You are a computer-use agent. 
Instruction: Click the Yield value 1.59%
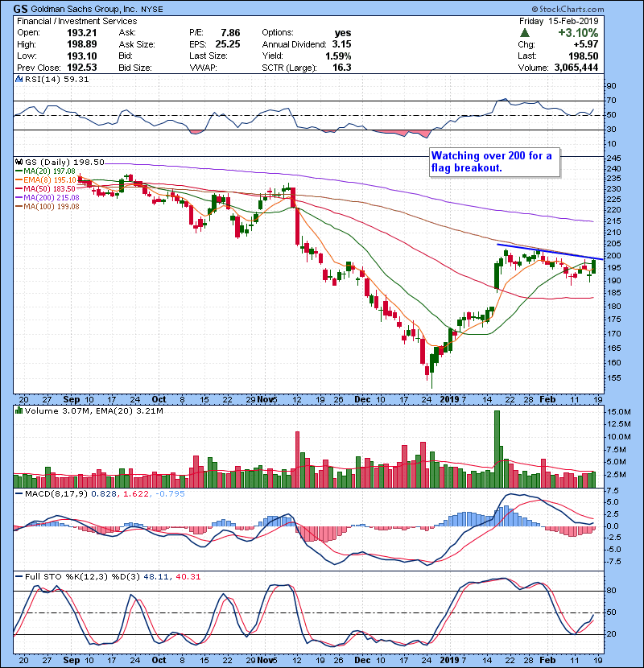tap(338, 56)
